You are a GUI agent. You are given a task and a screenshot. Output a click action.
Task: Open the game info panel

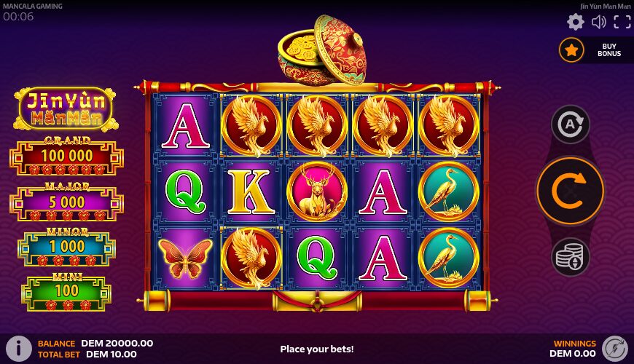(x=19, y=349)
